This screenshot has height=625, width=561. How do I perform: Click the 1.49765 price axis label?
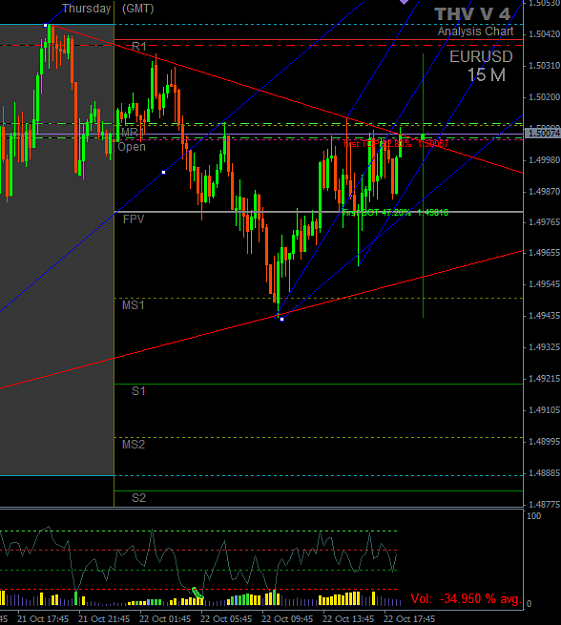(x=544, y=222)
